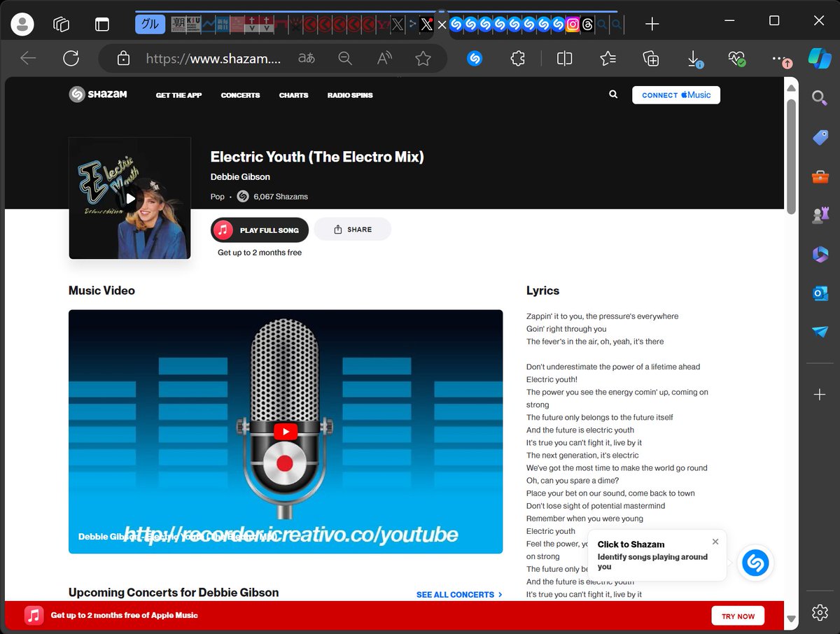Open the Collections icon in toolbar
The image size is (840, 634).
[650, 59]
